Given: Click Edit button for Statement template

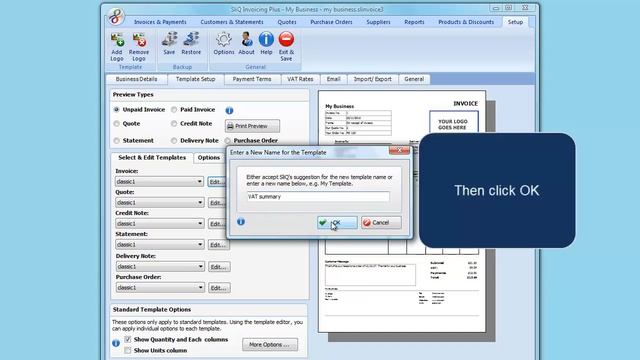Looking at the screenshot, I should [x=219, y=245].
